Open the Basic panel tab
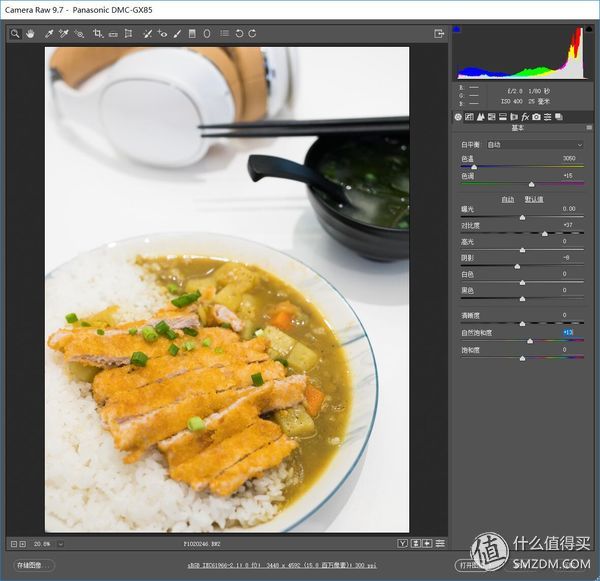600x581 pixels. tap(458, 117)
